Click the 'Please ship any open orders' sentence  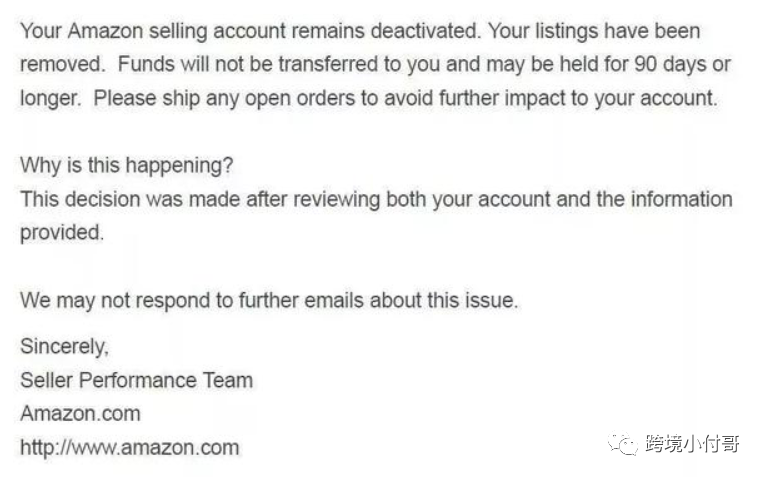coord(405,98)
